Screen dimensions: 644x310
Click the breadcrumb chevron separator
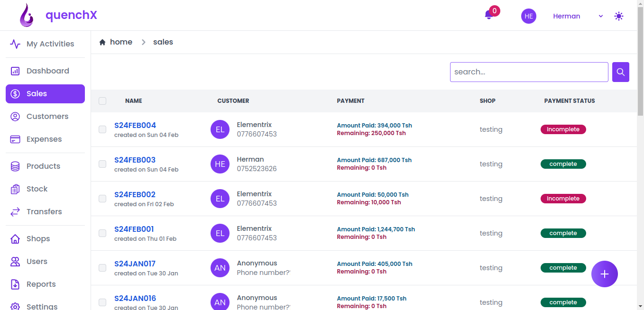click(143, 42)
